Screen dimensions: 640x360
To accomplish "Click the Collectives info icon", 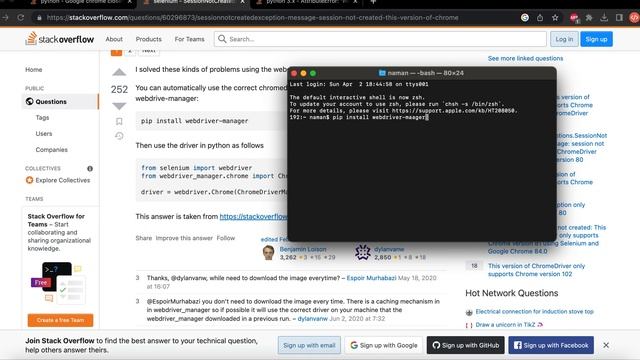I will tap(90, 168).
